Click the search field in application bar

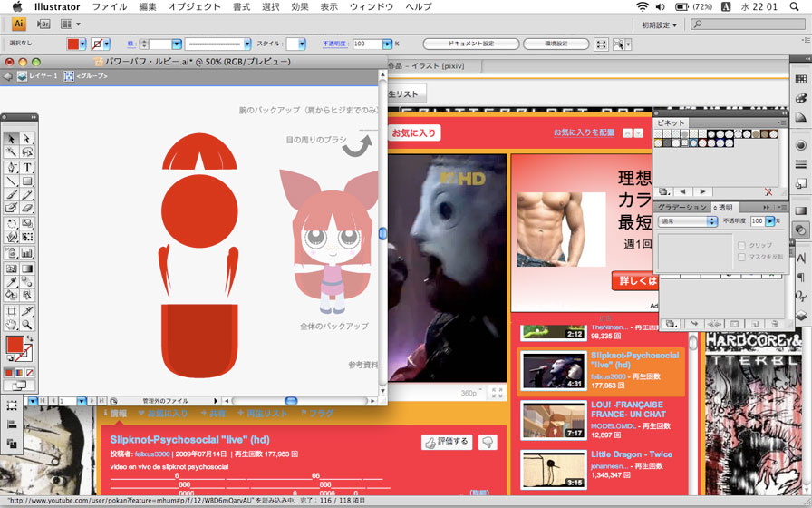point(749,24)
